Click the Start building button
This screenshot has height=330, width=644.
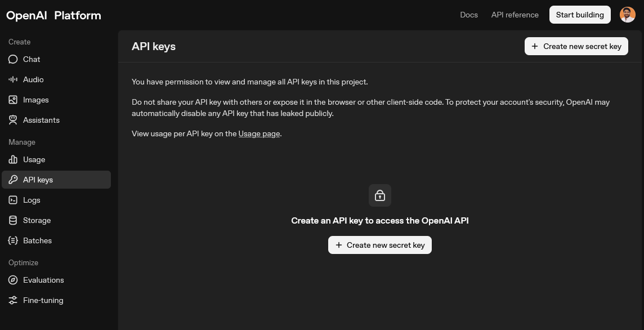pos(580,15)
